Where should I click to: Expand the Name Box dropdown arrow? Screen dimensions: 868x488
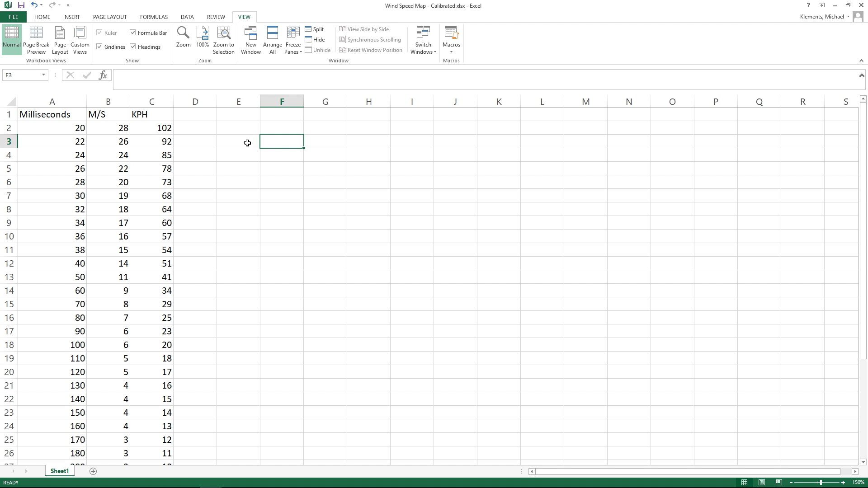(x=43, y=75)
